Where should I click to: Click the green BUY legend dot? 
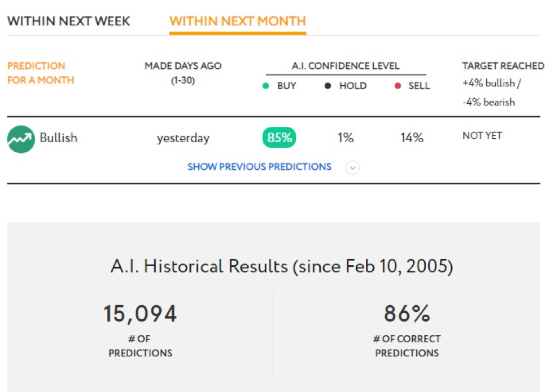point(265,86)
